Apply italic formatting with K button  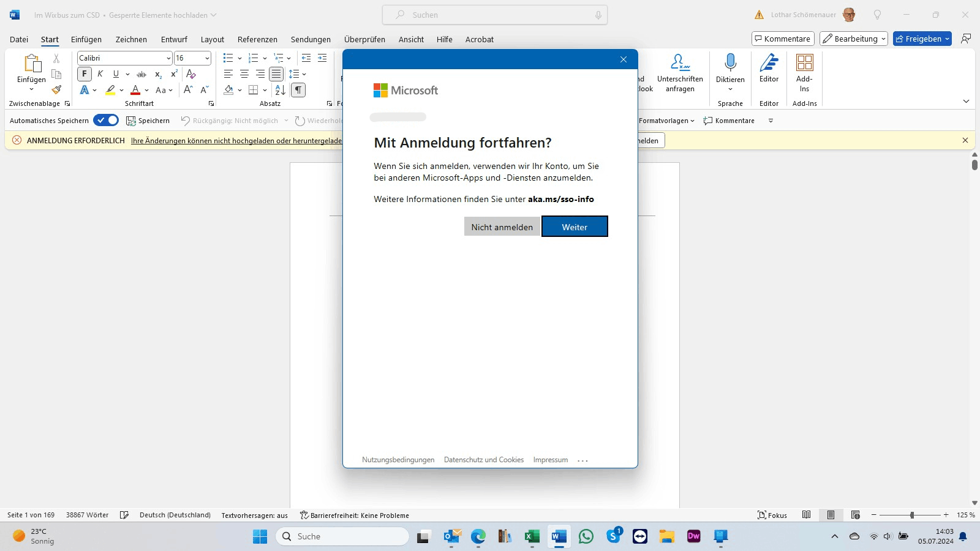click(100, 74)
